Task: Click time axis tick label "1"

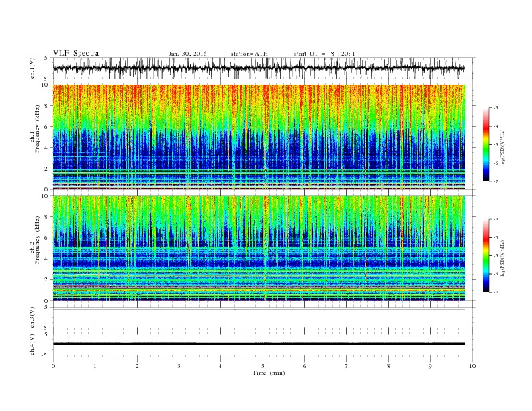Action: (95, 366)
